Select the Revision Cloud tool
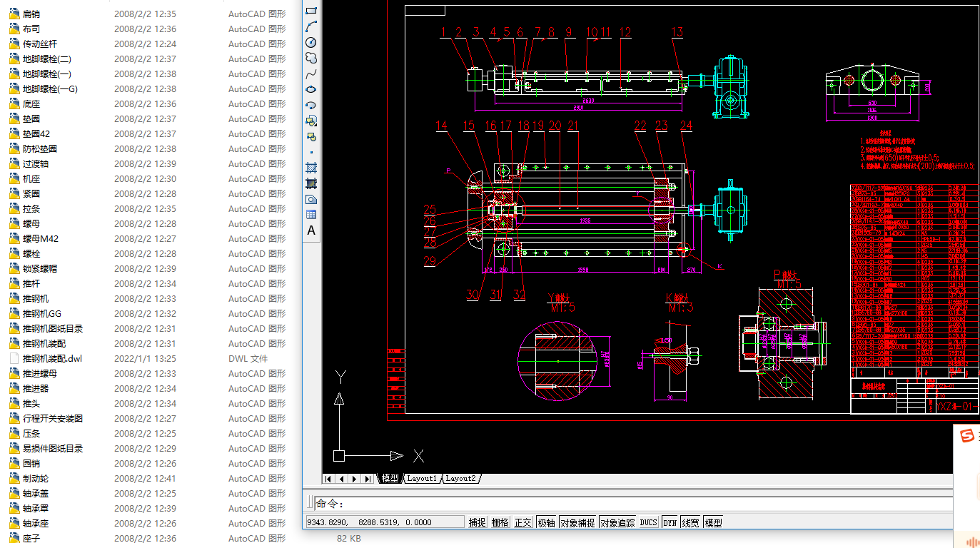The width and height of the screenshot is (980, 548). pyautogui.click(x=311, y=58)
